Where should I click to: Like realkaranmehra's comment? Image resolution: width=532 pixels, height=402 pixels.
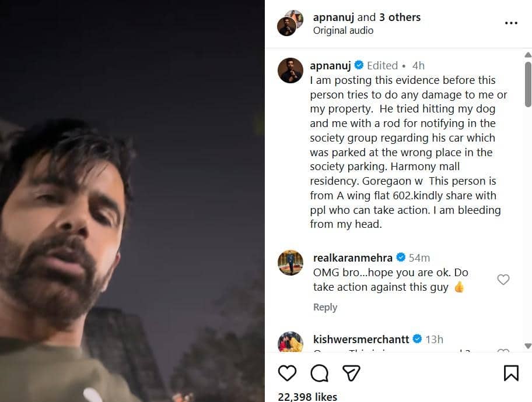(x=503, y=280)
